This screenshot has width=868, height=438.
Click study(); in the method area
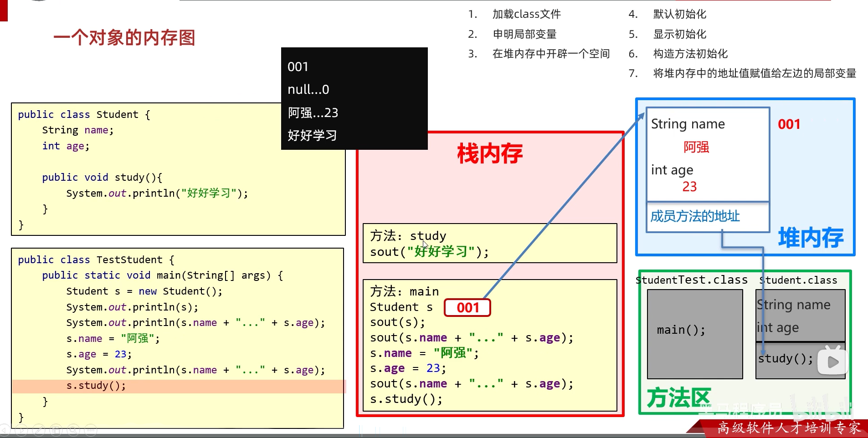coord(786,359)
